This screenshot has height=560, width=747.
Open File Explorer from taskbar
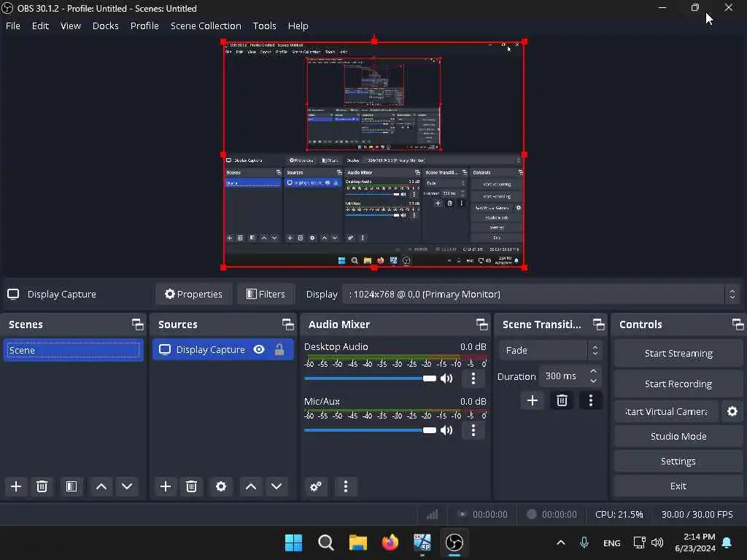(x=357, y=542)
